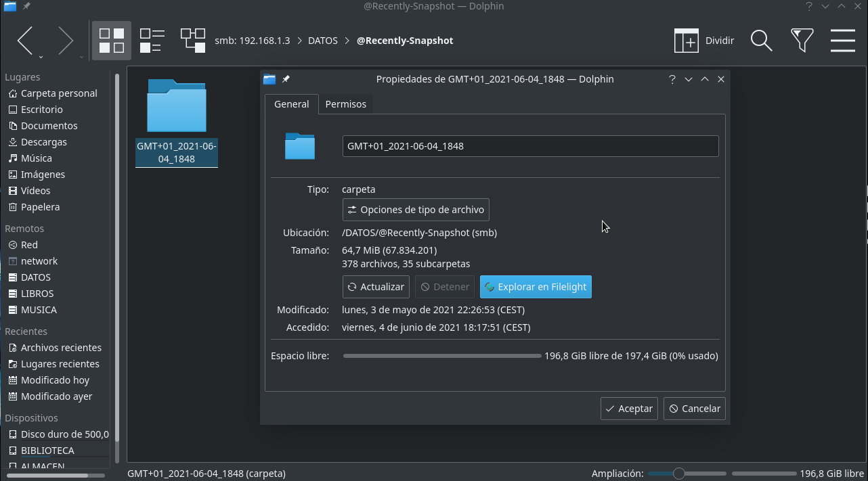Viewport: 868px width, 481px height.
Task: Click the folder name input field
Action: pos(530,146)
